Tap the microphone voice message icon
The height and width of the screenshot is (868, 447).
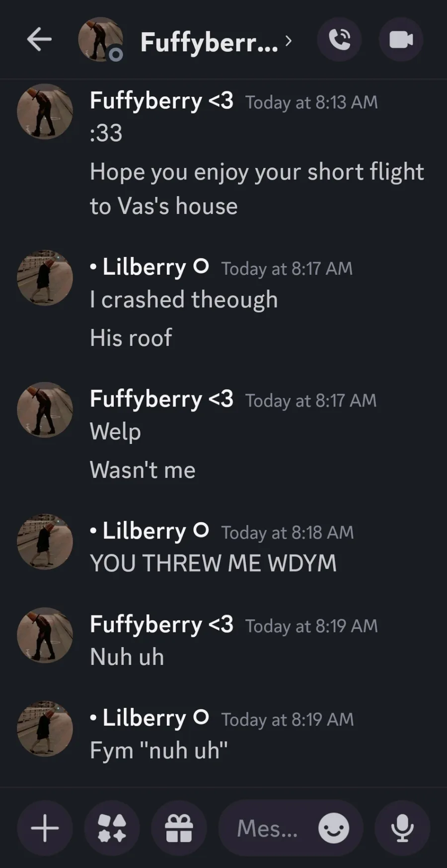point(402,828)
